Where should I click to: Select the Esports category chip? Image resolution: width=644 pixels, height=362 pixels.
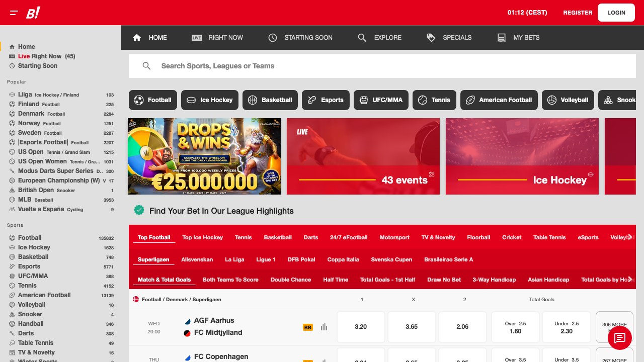click(326, 100)
